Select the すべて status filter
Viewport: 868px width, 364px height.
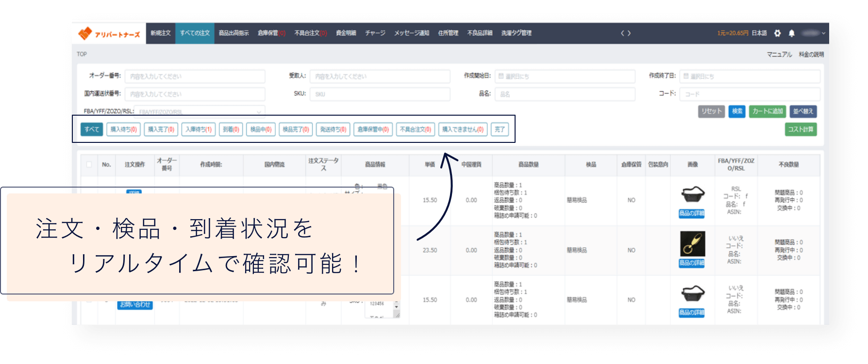coord(92,129)
